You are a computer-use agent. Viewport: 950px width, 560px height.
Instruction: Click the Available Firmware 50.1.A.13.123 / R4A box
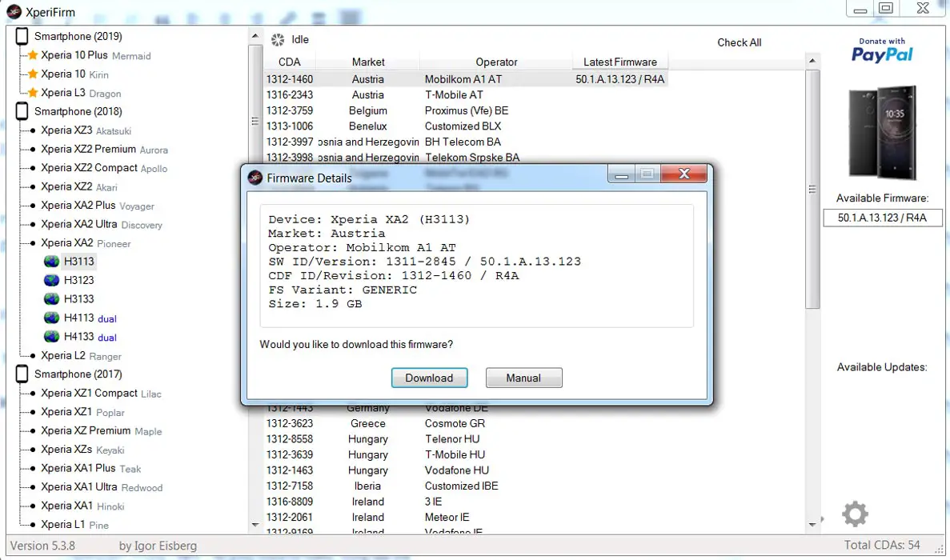882,218
